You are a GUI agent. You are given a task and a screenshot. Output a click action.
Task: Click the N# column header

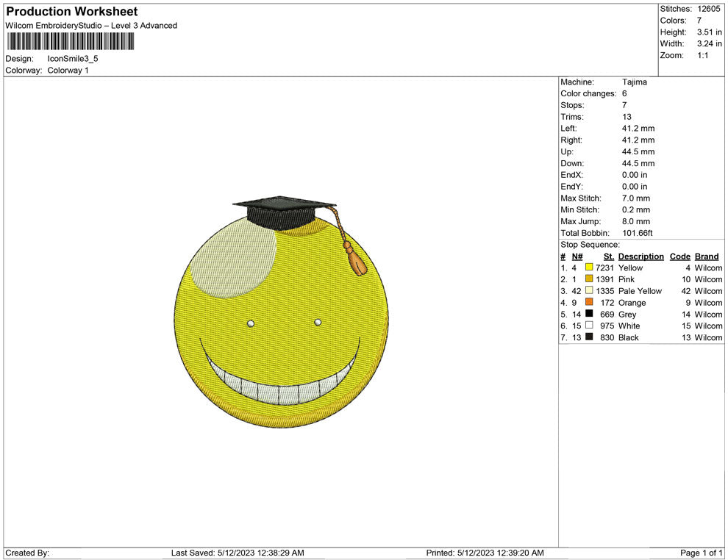click(577, 256)
